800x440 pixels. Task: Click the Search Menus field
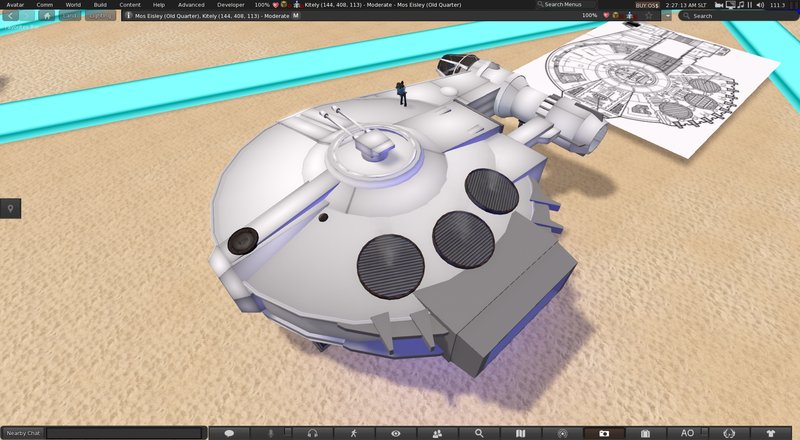565,5
